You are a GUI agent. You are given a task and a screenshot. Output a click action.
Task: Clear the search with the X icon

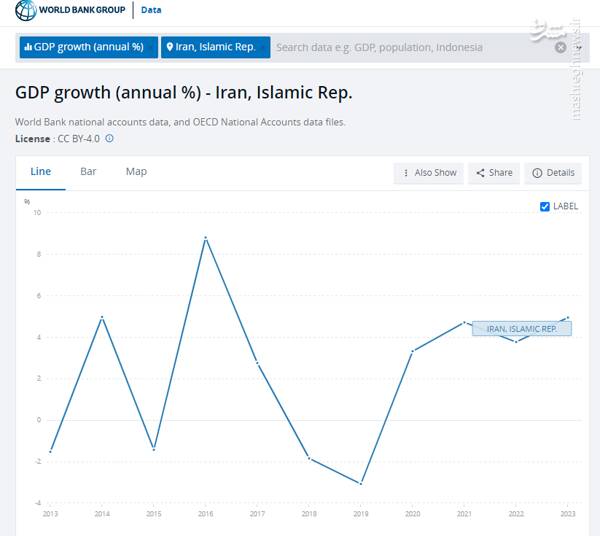pyautogui.click(x=560, y=47)
